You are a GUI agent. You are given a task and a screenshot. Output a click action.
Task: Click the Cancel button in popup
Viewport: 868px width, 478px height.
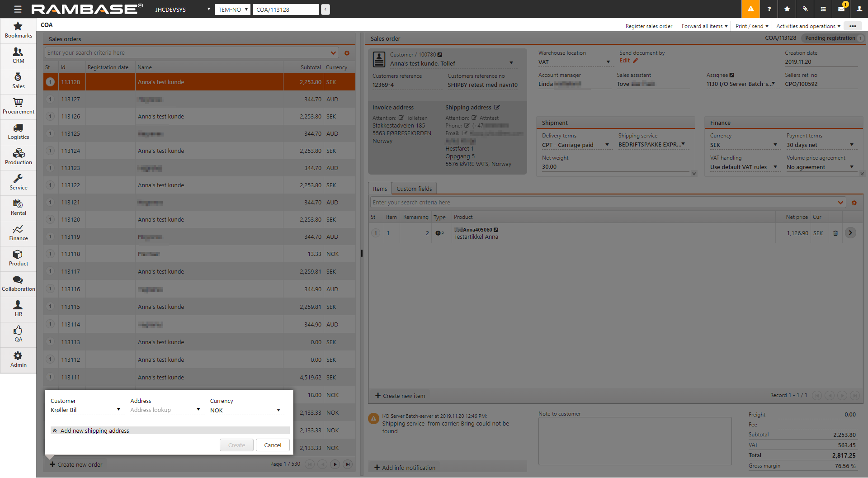[x=273, y=445]
